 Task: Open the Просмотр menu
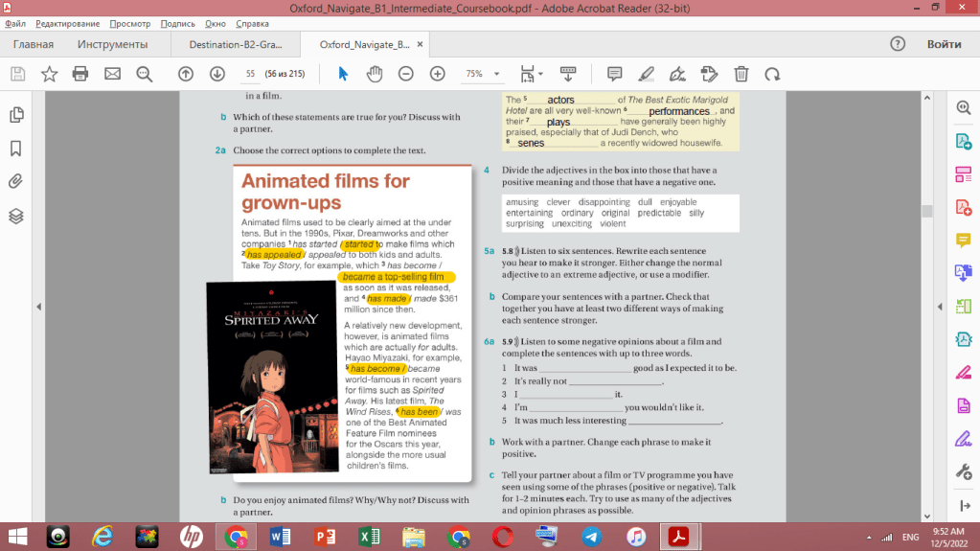(x=129, y=22)
